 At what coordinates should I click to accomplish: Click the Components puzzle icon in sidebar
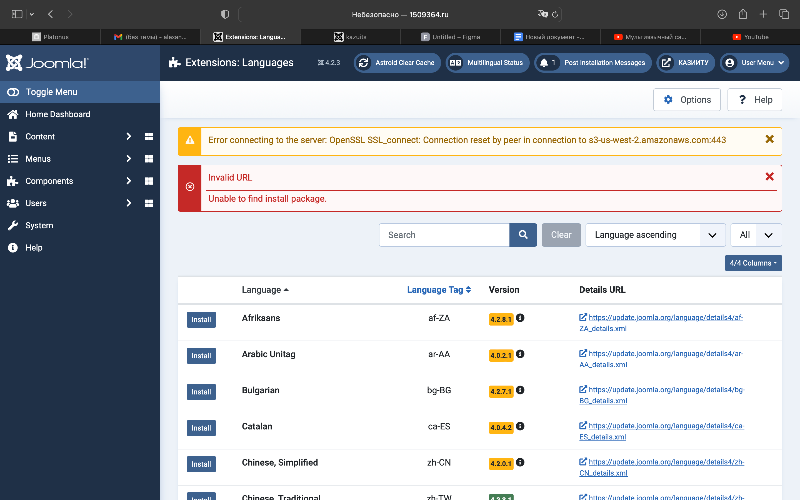pos(13,181)
